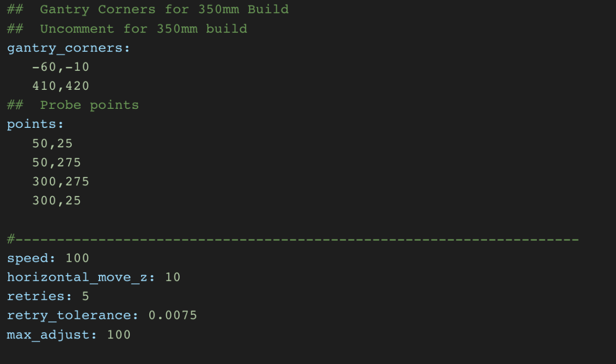616x364 pixels.
Task: Click the max_adjust value 100
Action: [x=119, y=335]
